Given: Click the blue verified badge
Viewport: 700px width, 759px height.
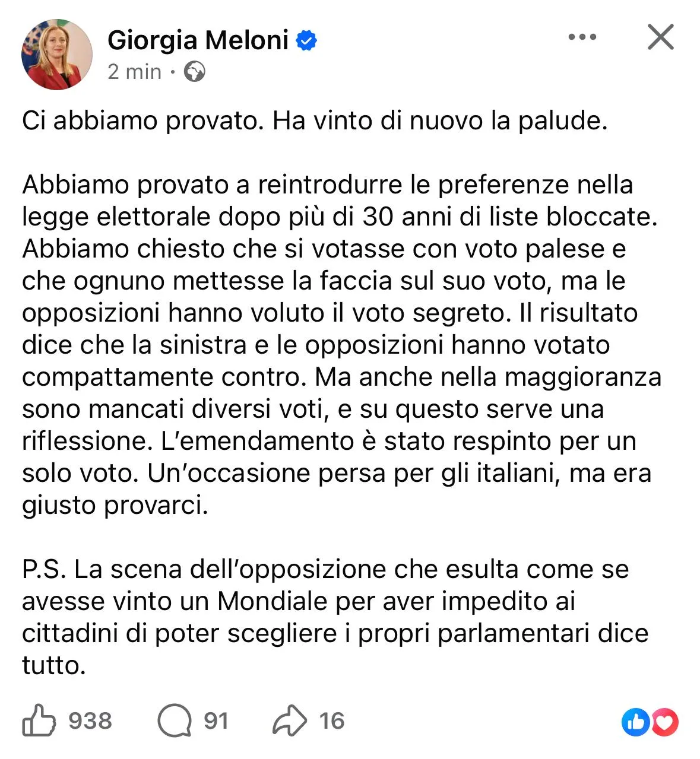Looking at the screenshot, I should pyautogui.click(x=306, y=41).
